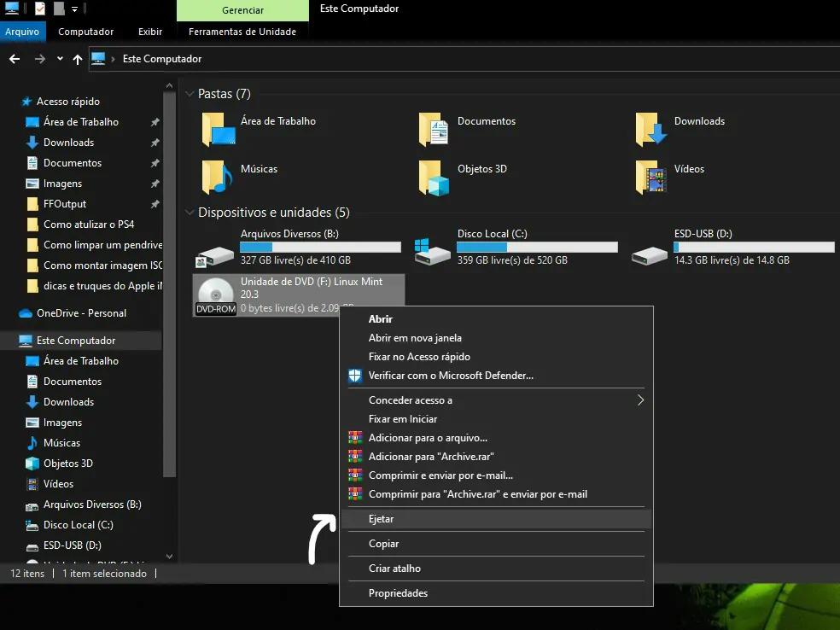
Task: Select the Arquivos Diversos (B:) drive icon
Action: [215, 256]
